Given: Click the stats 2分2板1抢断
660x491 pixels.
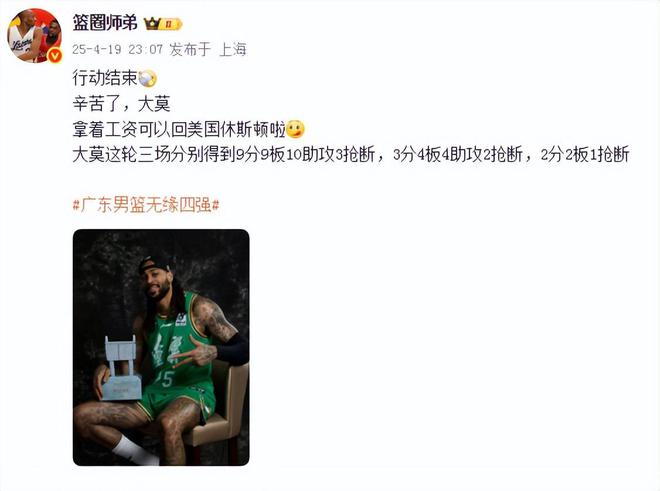Looking at the screenshot, I should tap(585, 155).
